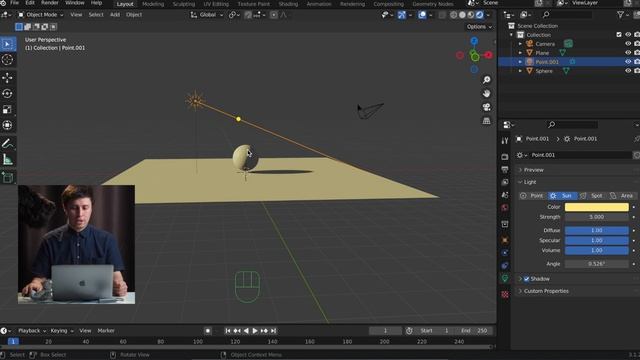Hide Point.001 in the outliner viewport
The height and width of the screenshot is (360, 640).
[628, 62]
